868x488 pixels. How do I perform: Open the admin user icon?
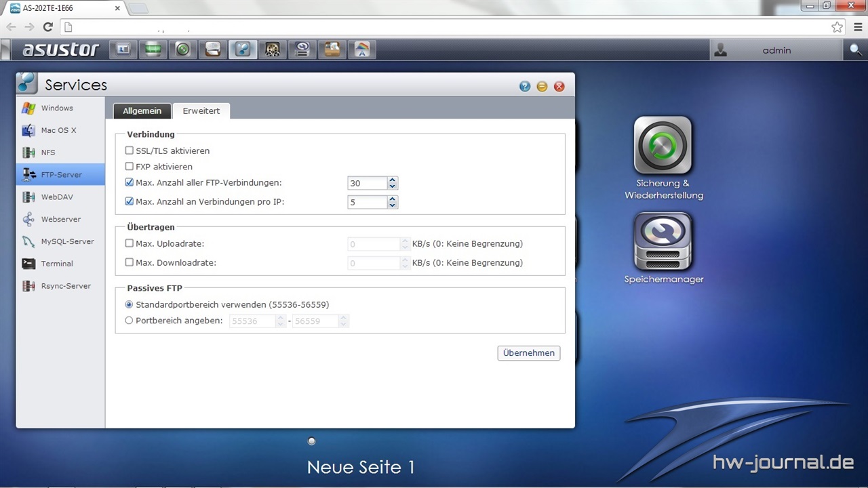[720, 49]
